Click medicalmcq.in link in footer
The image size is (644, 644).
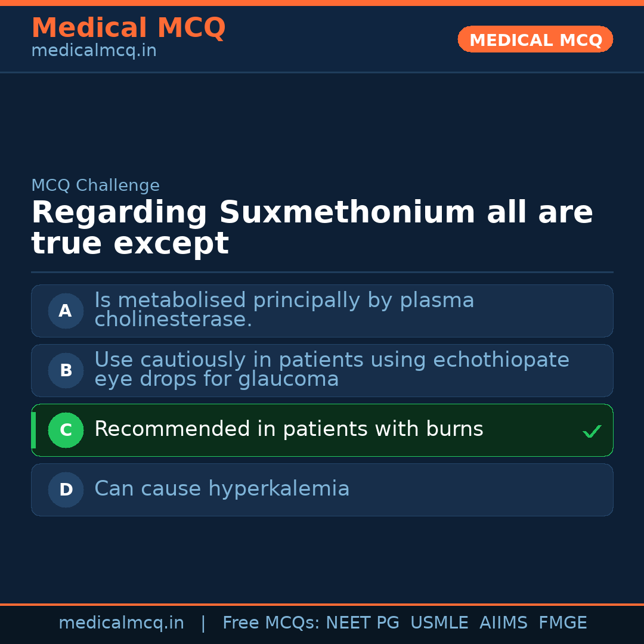[x=121, y=623]
